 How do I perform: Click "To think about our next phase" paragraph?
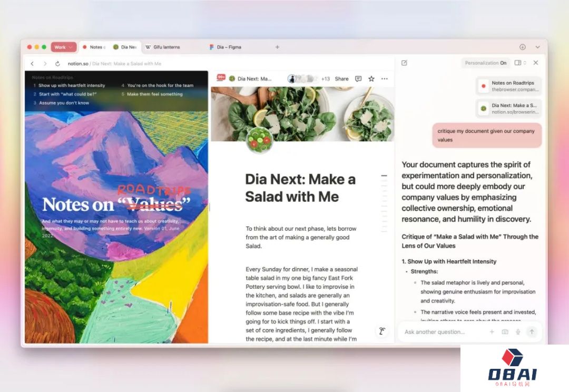pos(301,238)
